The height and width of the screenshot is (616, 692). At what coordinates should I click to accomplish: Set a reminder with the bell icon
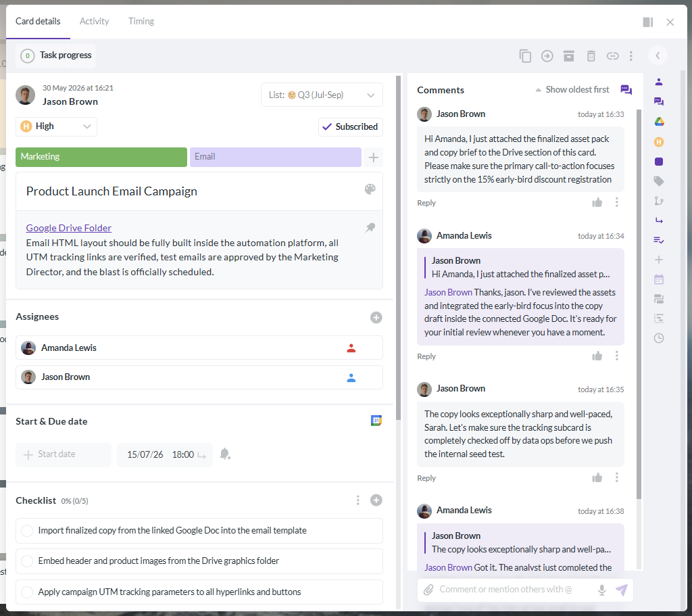(225, 454)
